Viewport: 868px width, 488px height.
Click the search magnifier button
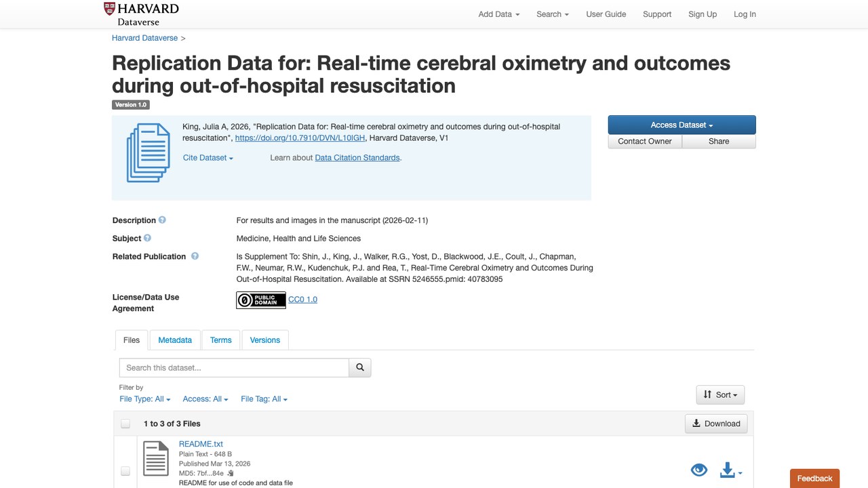click(x=360, y=367)
